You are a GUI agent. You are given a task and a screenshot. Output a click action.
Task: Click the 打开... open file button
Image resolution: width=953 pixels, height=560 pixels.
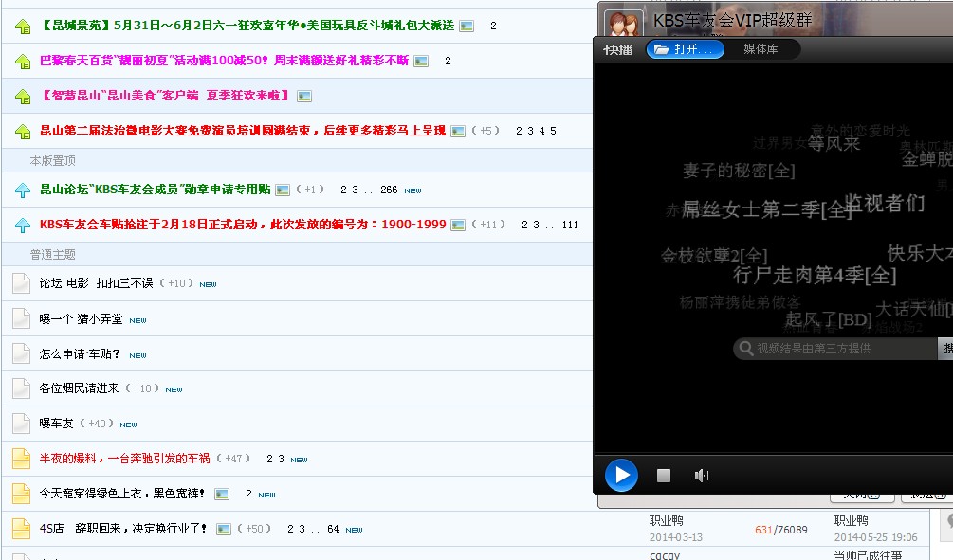coord(685,49)
